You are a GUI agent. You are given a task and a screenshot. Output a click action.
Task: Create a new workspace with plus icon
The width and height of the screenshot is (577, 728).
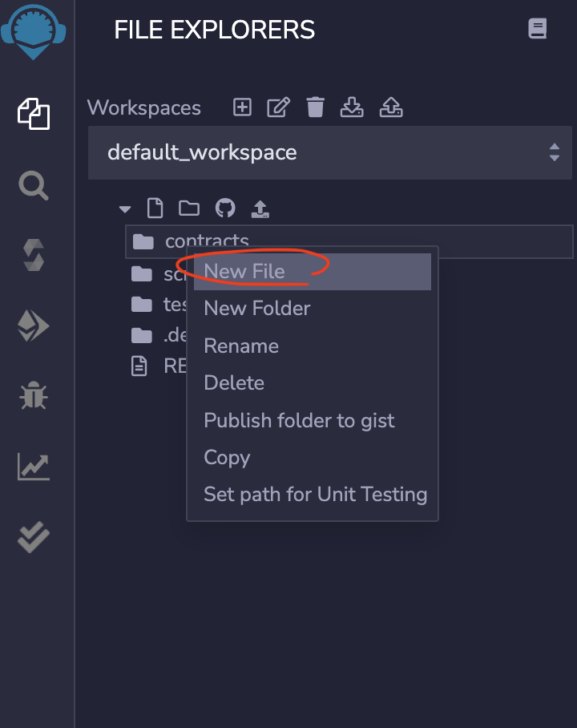point(242,107)
